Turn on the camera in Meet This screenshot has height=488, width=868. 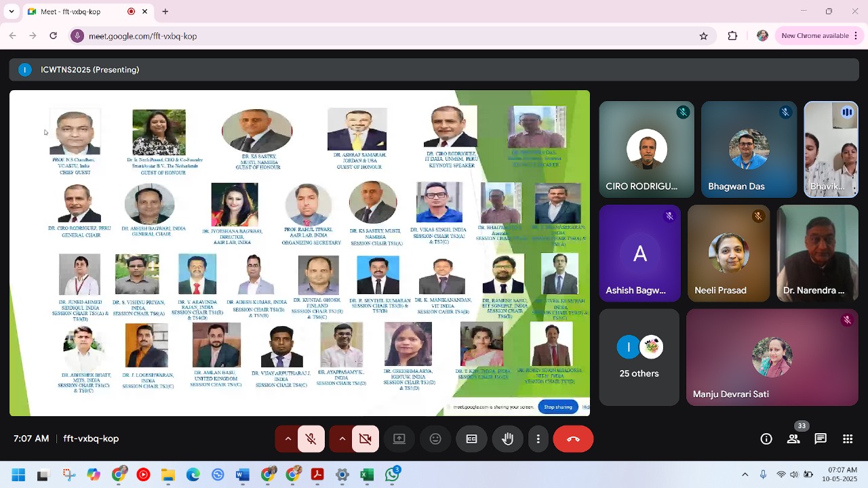[366, 439]
